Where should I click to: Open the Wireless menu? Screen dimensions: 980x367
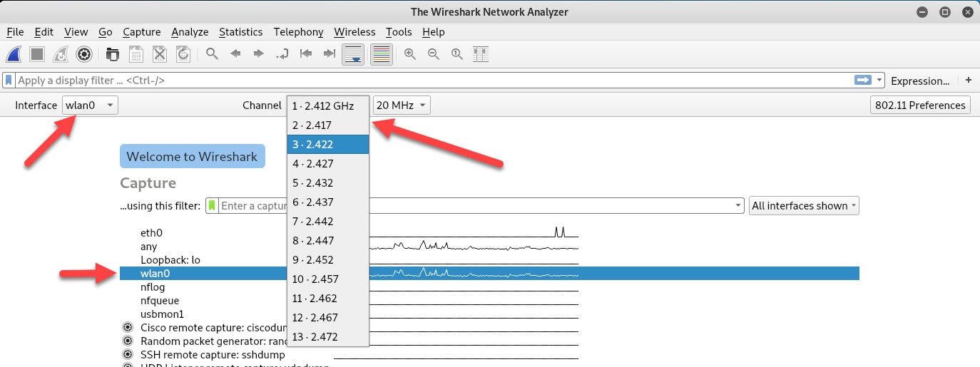(x=354, y=32)
